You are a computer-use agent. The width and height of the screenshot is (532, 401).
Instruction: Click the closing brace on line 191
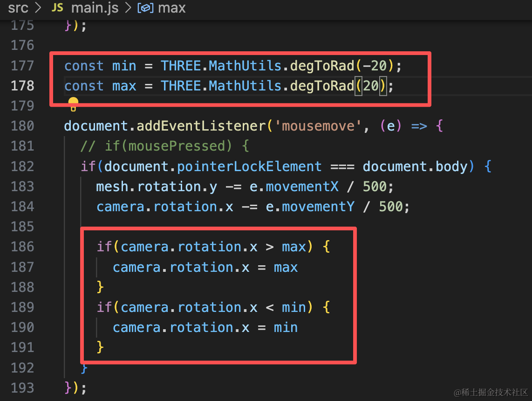point(100,347)
